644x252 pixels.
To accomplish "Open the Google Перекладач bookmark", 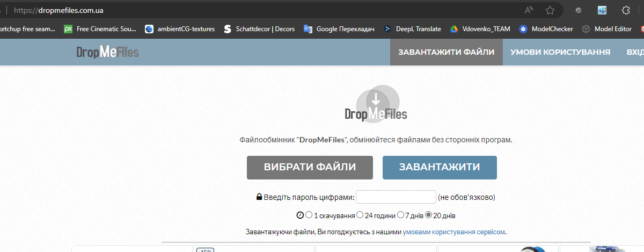I will pyautogui.click(x=339, y=29).
